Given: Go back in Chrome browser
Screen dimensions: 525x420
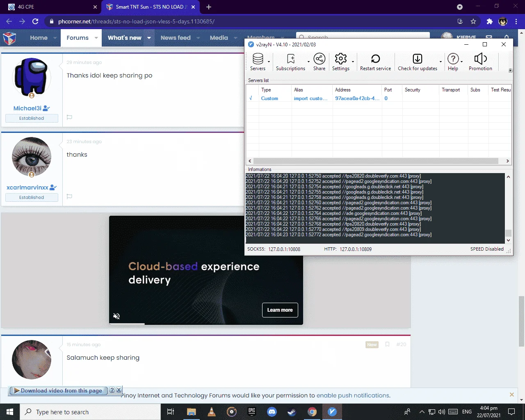Looking at the screenshot, I should tap(9, 21).
